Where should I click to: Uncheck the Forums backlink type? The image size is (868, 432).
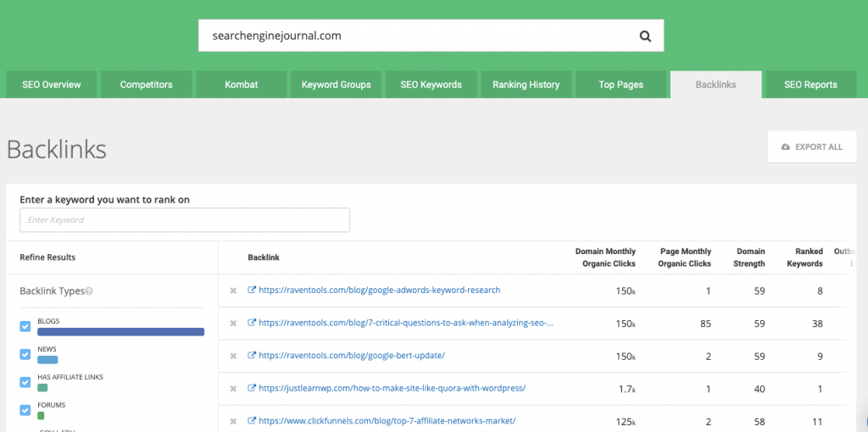point(25,410)
